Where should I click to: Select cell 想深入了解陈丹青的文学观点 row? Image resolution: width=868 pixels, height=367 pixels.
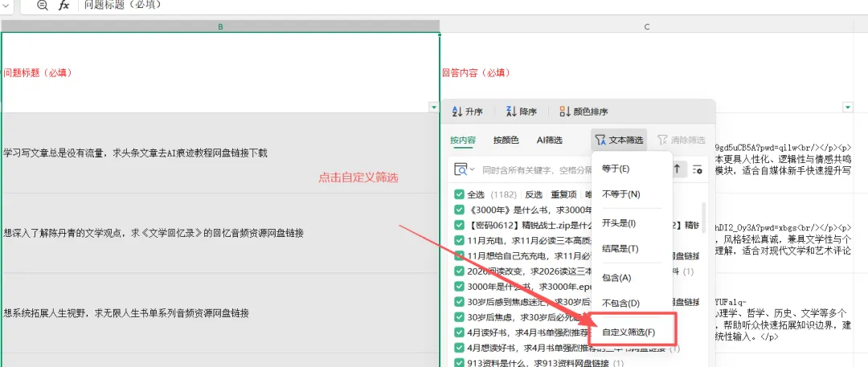[220, 233]
